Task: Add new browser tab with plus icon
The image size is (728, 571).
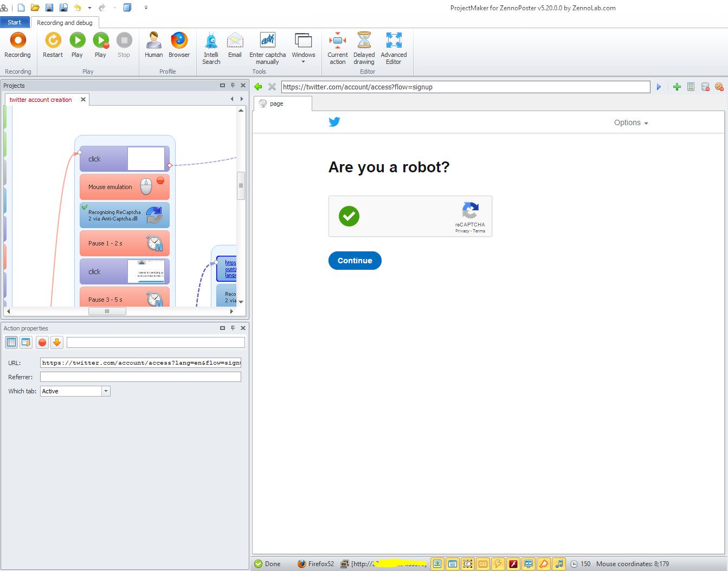Action: point(677,87)
